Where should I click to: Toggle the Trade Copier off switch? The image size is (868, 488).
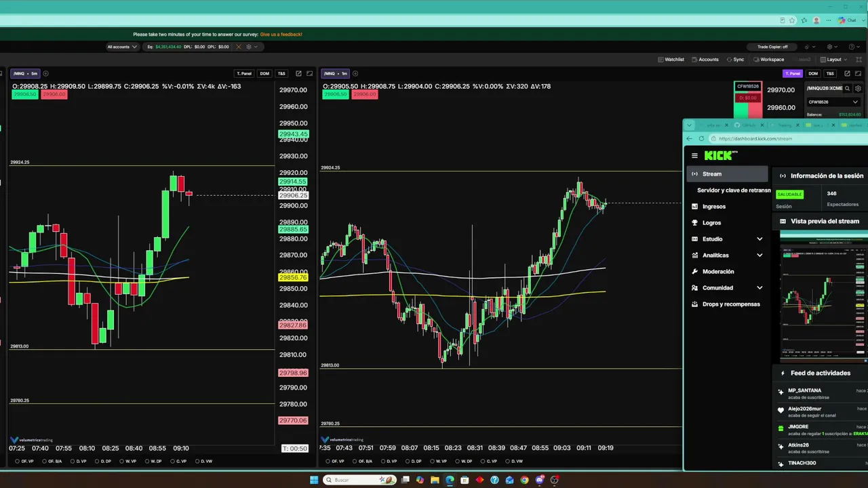[x=772, y=47]
